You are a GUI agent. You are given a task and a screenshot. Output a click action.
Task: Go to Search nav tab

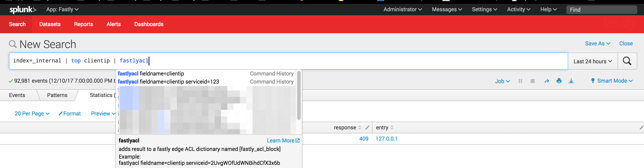(17, 24)
